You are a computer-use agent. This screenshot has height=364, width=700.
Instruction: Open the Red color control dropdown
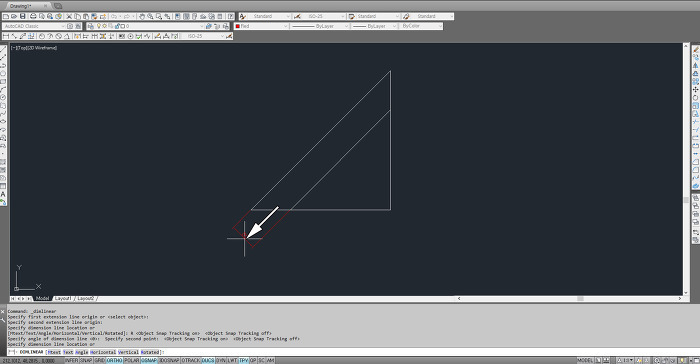pos(262,26)
